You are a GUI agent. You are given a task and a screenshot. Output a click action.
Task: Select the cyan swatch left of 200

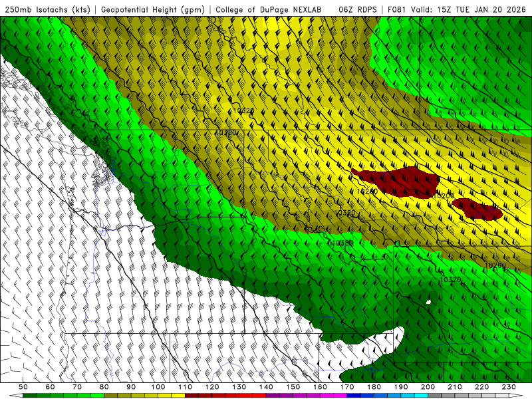pyautogui.click(x=421, y=396)
